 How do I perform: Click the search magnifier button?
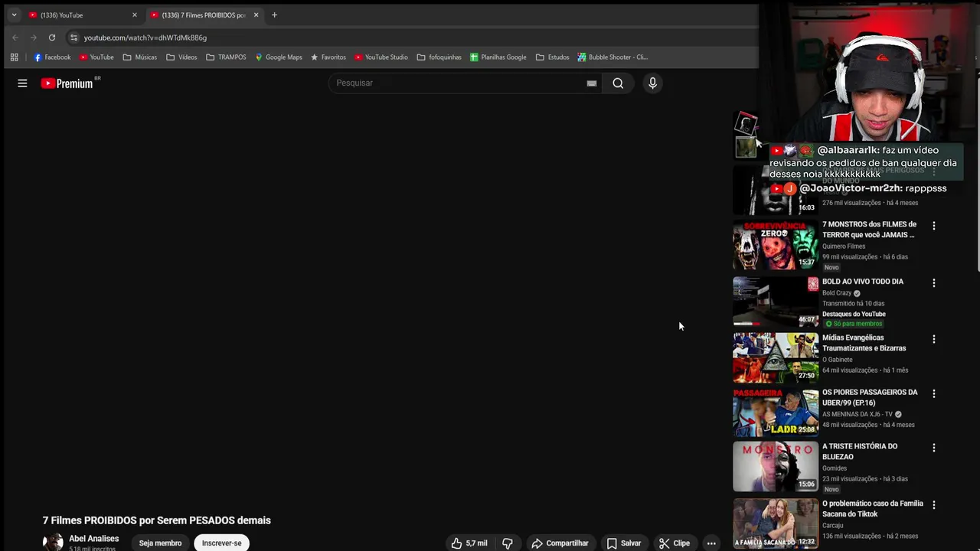[618, 83]
